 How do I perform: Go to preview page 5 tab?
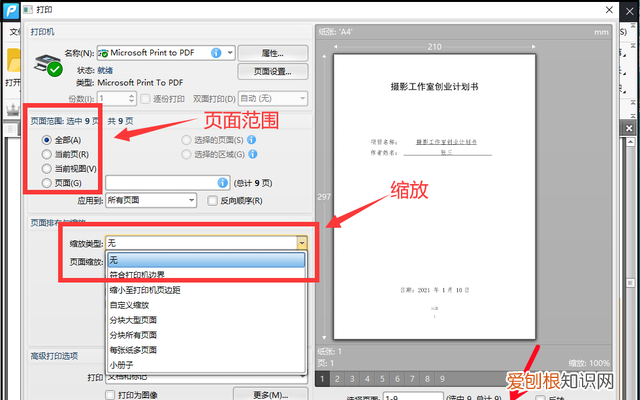tap(382, 379)
